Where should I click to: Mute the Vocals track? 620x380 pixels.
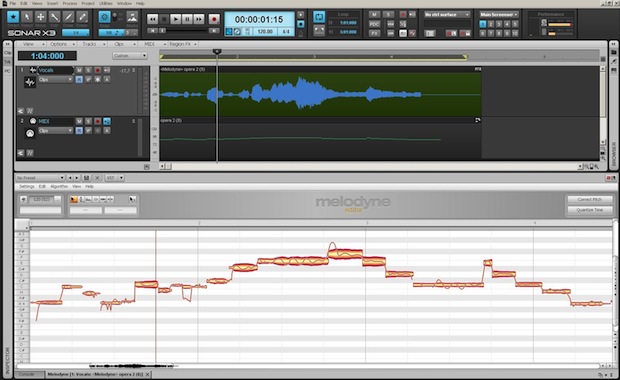coord(79,70)
